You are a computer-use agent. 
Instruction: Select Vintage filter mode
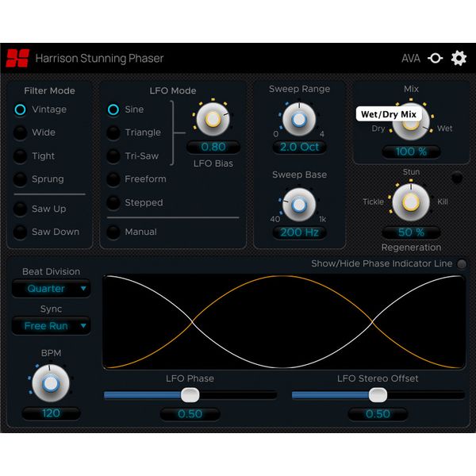[x=20, y=109]
